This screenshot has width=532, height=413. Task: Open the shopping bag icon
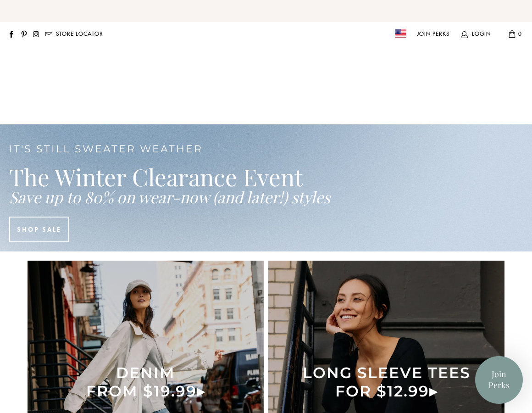(512, 34)
